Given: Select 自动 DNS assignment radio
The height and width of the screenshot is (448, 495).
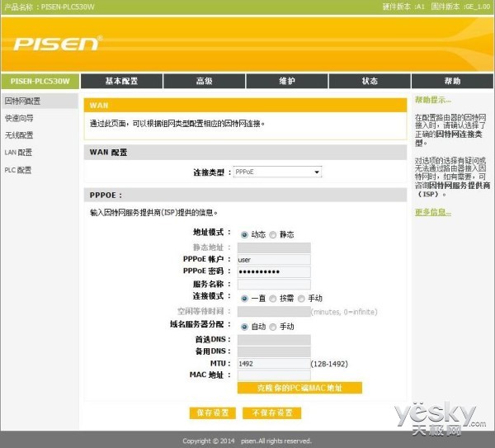Looking at the screenshot, I should 244,327.
